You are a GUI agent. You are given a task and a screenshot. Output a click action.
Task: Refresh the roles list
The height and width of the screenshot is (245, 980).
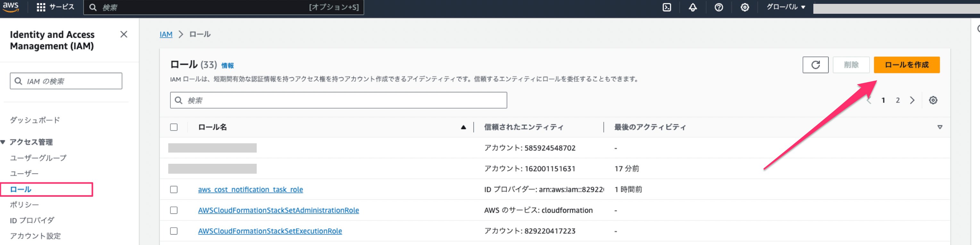tap(815, 65)
